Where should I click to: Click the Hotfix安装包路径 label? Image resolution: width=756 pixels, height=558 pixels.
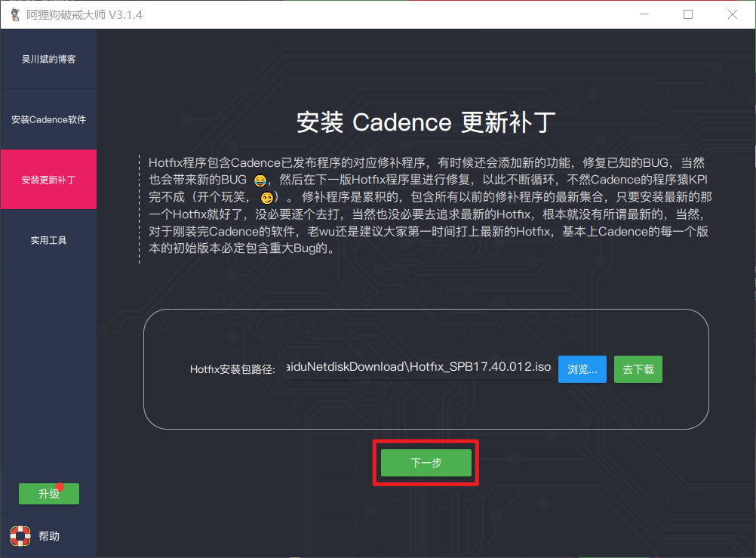click(x=232, y=370)
